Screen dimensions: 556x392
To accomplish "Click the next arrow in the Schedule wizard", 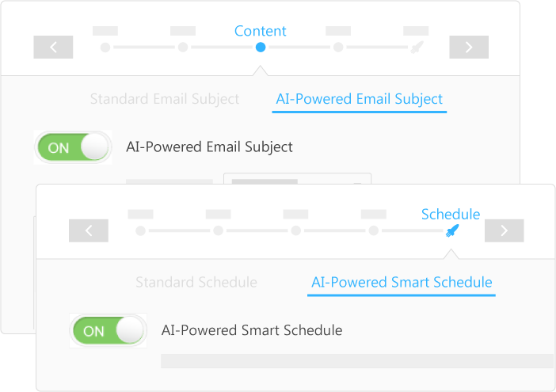I will 505,230.
